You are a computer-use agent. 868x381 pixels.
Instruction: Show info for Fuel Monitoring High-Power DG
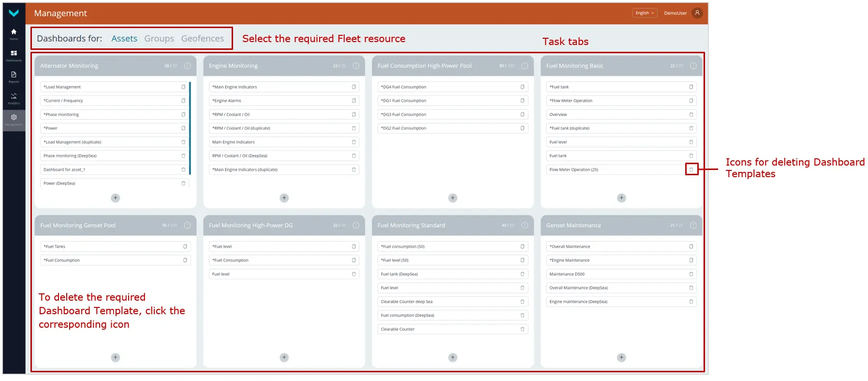356,226
